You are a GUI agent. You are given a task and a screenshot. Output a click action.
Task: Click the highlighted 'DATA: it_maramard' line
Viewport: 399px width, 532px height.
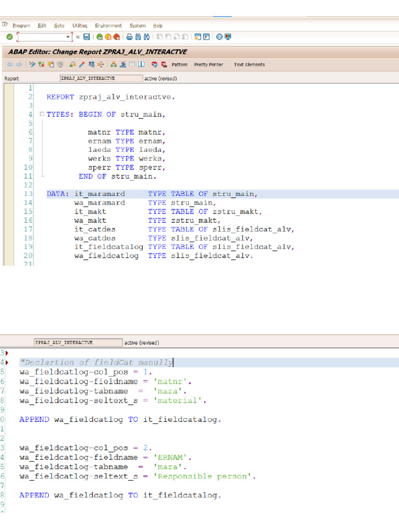pyautogui.click(x=152, y=194)
